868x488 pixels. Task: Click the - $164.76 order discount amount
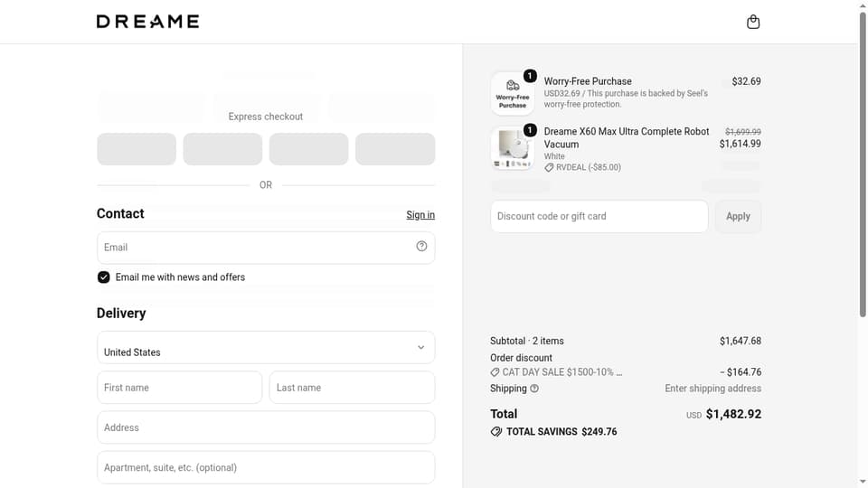click(741, 371)
